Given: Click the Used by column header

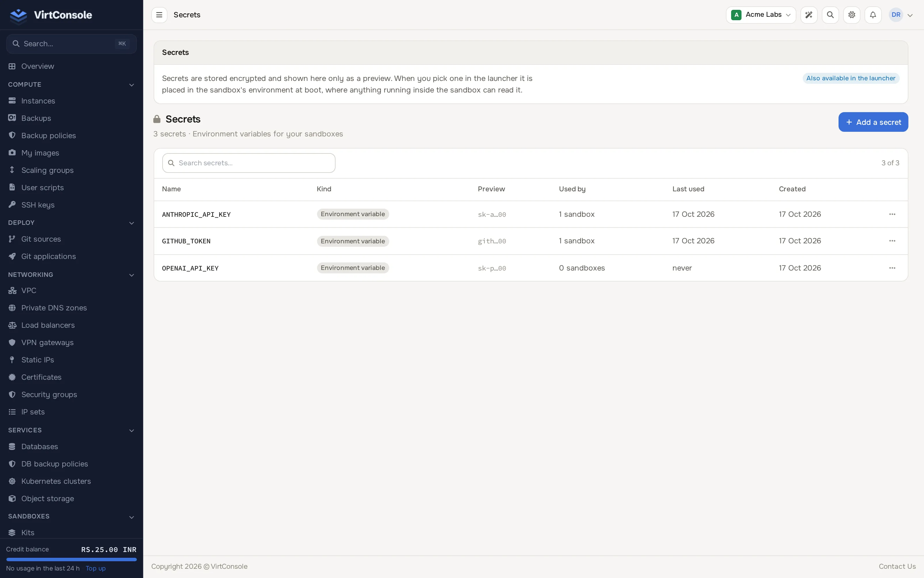Looking at the screenshot, I should (572, 189).
